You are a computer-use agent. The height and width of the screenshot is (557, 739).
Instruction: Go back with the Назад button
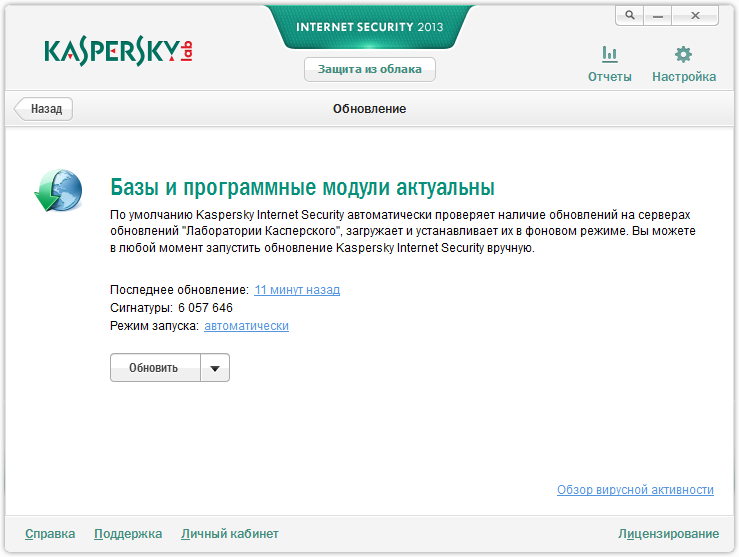click(x=44, y=109)
